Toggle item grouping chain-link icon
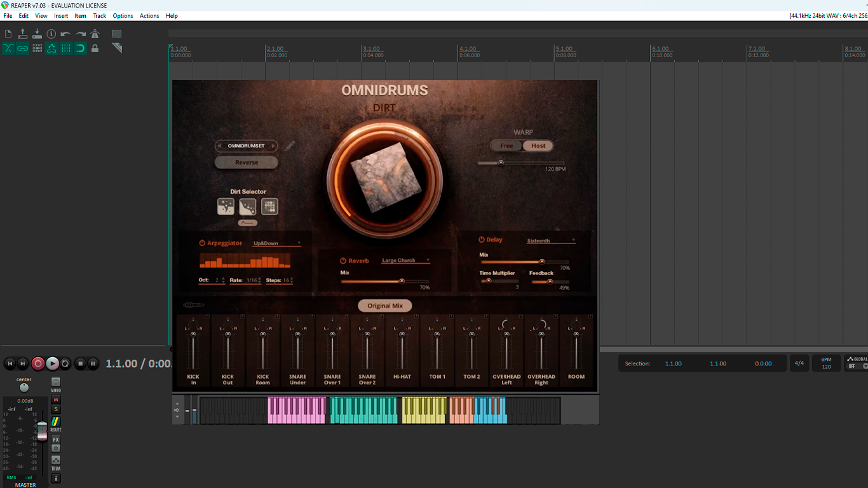 23,48
